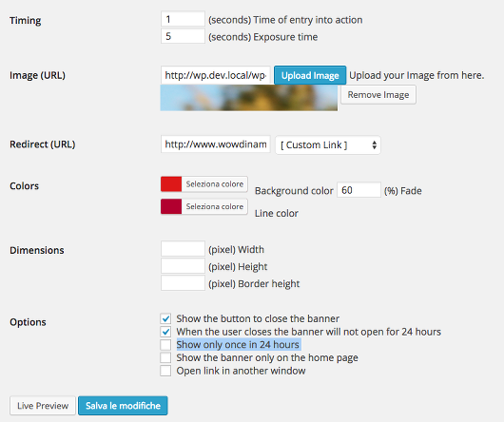This screenshot has width=504, height=422.
Task: Click the Redirect URL text field
Action: tap(216, 144)
